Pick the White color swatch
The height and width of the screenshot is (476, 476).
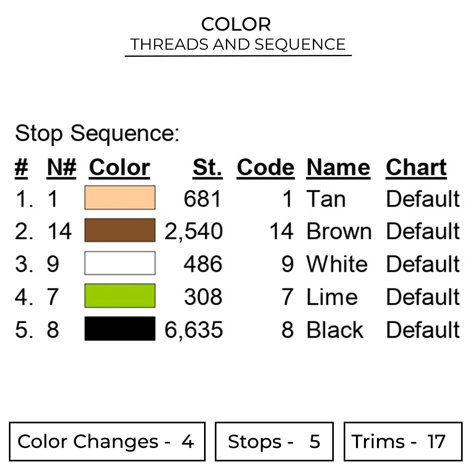click(120, 263)
